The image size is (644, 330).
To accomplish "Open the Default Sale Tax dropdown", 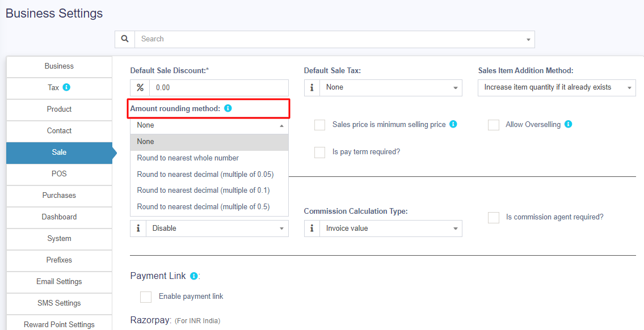I will tap(390, 88).
